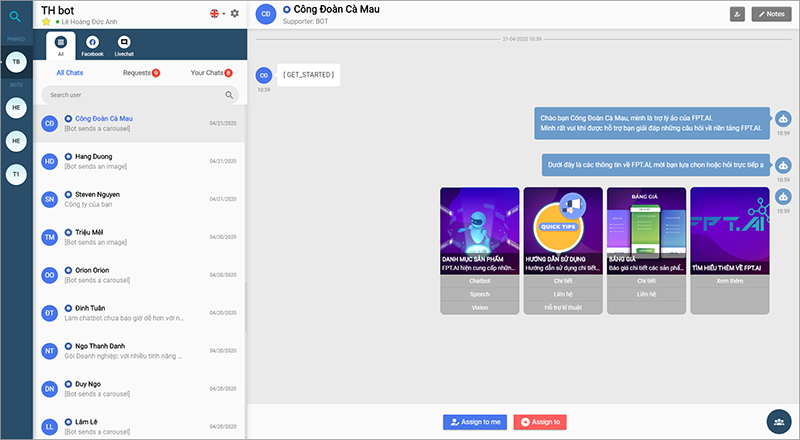Click the magnifier icon in Search user box

[x=229, y=95]
